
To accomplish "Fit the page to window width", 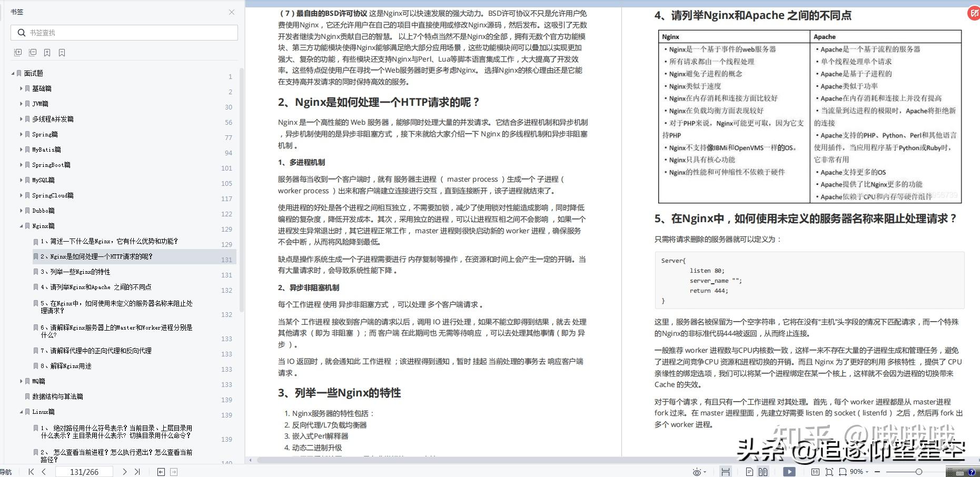I will pyautogui.click(x=843, y=471).
